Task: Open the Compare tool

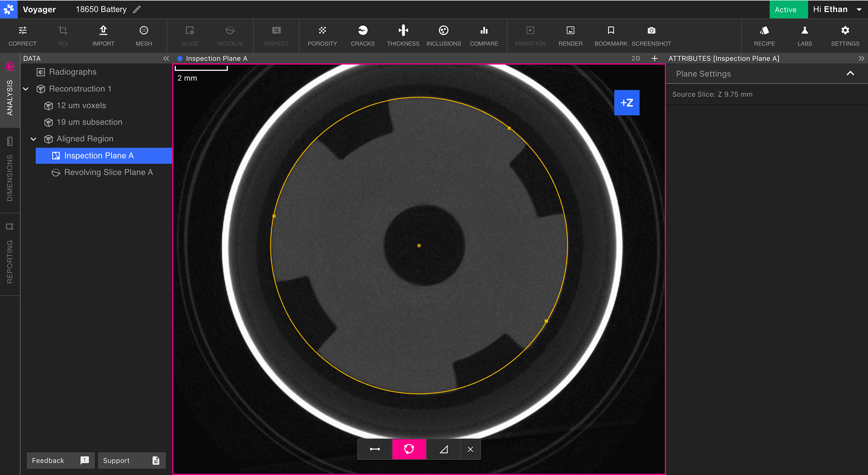Action: pyautogui.click(x=484, y=36)
